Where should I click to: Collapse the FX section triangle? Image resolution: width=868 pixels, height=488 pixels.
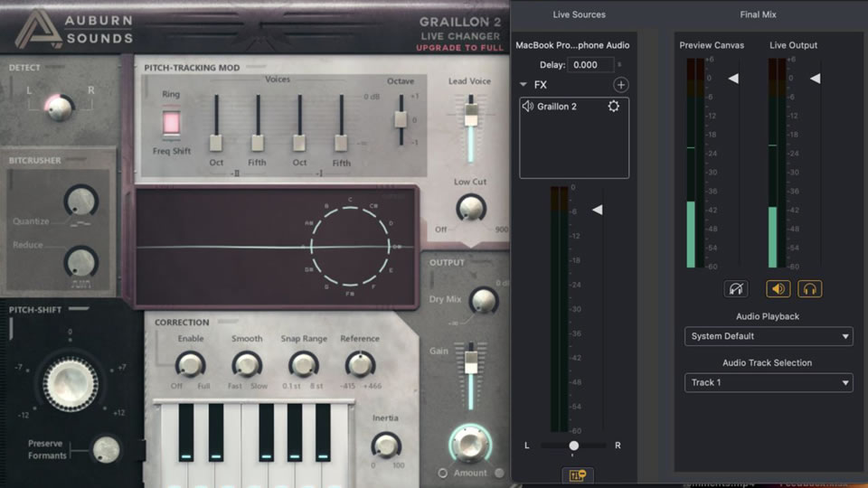coord(524,85)
